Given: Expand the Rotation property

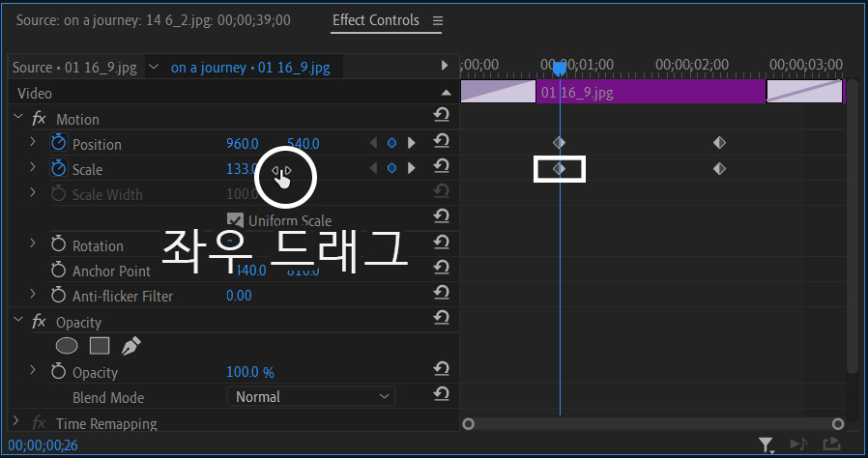Looking at the screenshot, I should pos(33,243).
